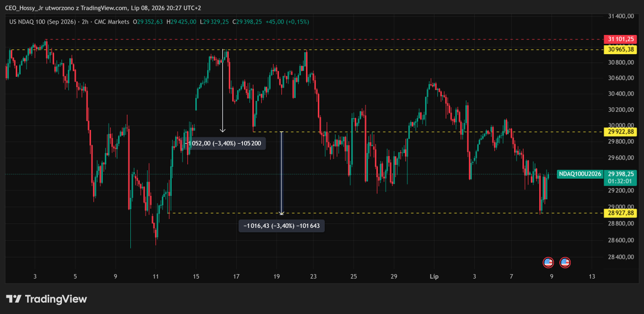644x314 pixels.
Task: Click the 29 600,00 price axis tick
Action: click(x=622, y=158)
